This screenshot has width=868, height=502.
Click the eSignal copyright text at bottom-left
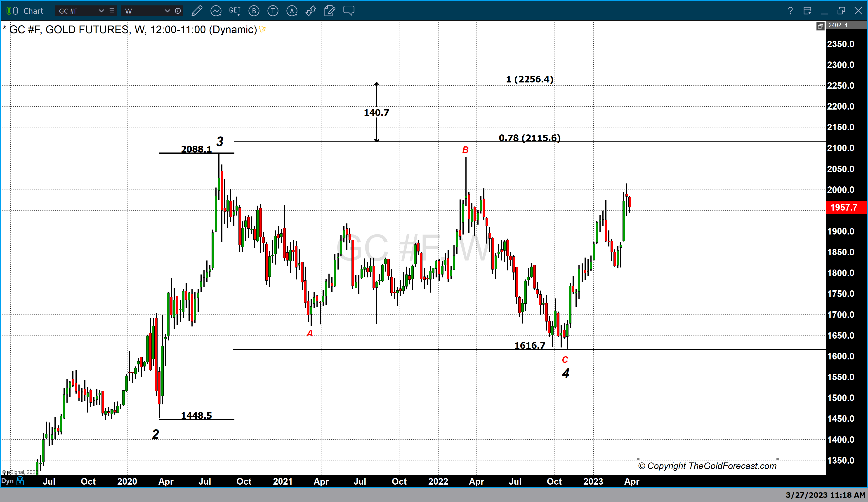click(x=20, y=472)
